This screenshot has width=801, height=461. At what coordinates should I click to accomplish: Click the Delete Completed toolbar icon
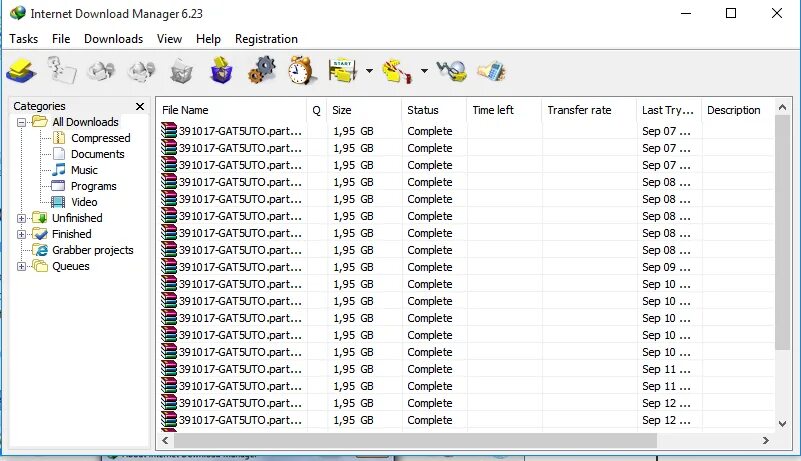221,70
